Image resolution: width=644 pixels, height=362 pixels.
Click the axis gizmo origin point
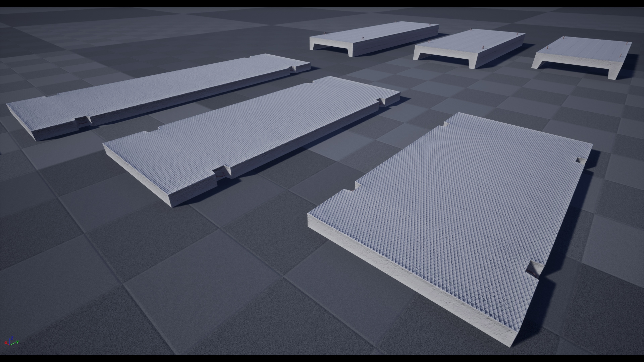click(10, 345)
